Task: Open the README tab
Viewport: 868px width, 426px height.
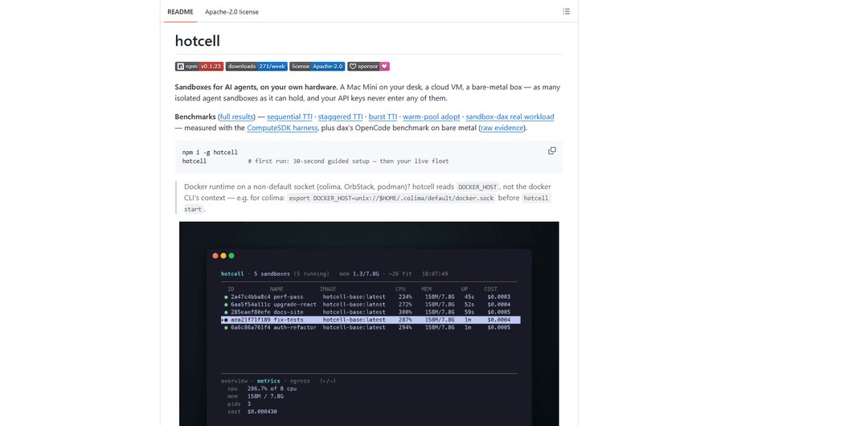Action: (180, 11)
